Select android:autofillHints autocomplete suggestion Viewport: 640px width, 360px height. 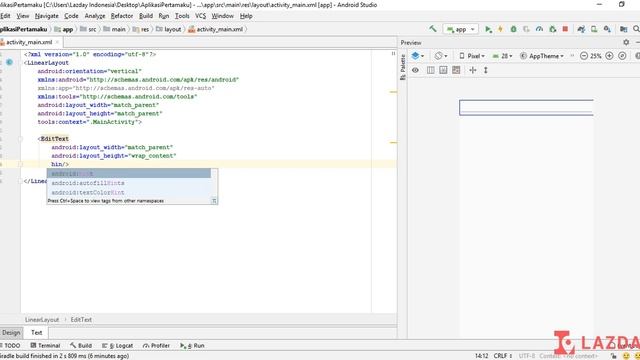[x=129, y=183]
